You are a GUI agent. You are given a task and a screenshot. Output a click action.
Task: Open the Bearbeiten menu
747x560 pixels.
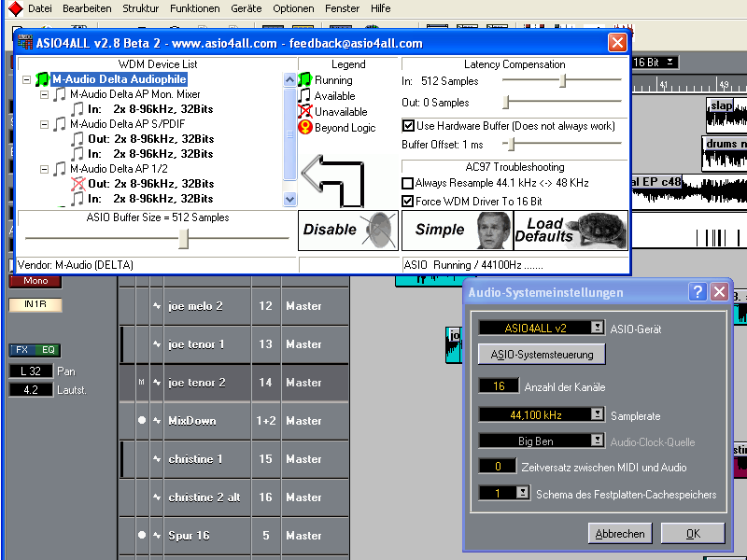pyautogui.click(x=87, y=8)
